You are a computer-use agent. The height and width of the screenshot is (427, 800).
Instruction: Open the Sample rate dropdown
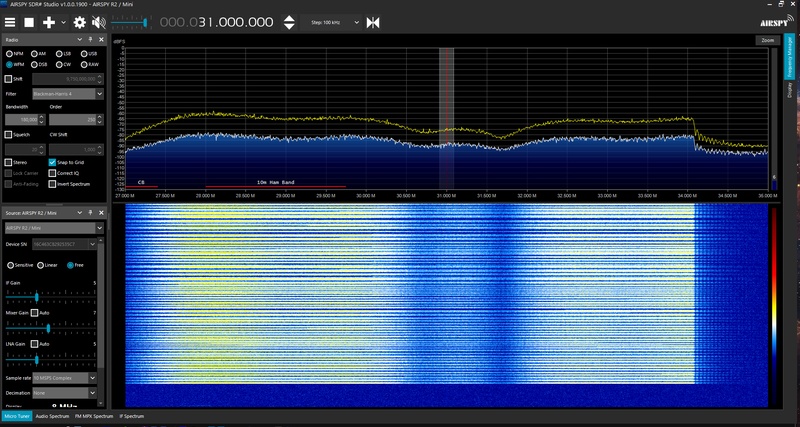[x=64, y=378]
